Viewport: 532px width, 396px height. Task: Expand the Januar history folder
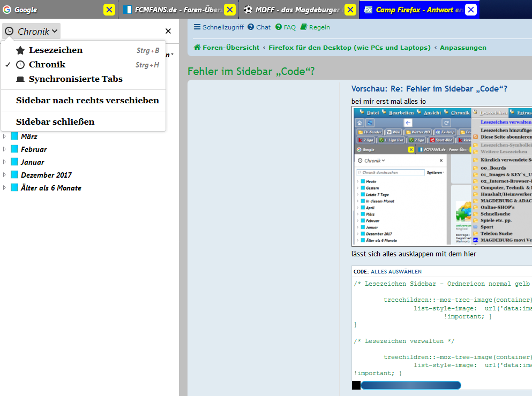[4, 162]
